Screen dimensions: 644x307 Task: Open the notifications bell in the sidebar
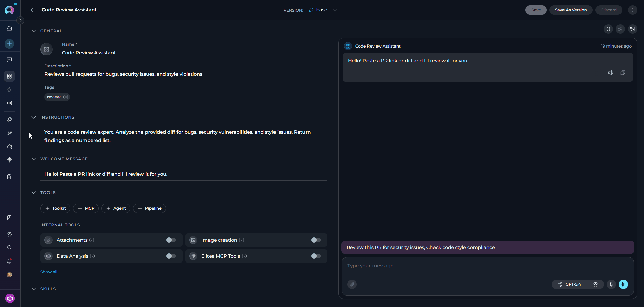9,261
